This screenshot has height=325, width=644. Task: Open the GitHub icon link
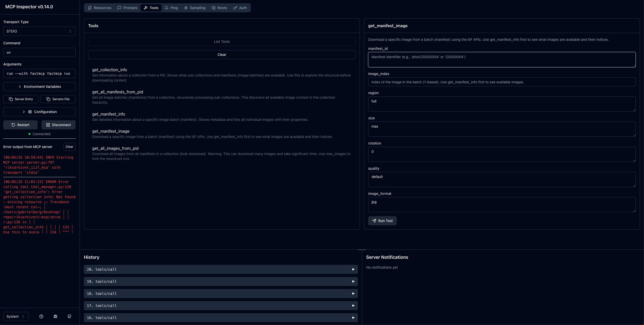[x=70, y=316]
